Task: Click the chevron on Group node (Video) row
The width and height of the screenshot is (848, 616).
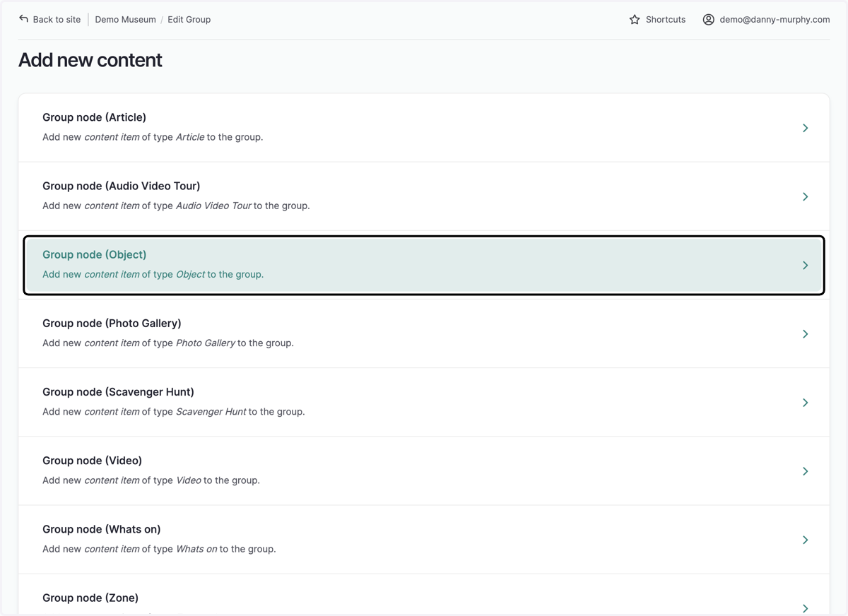Action: pos(805,470)
